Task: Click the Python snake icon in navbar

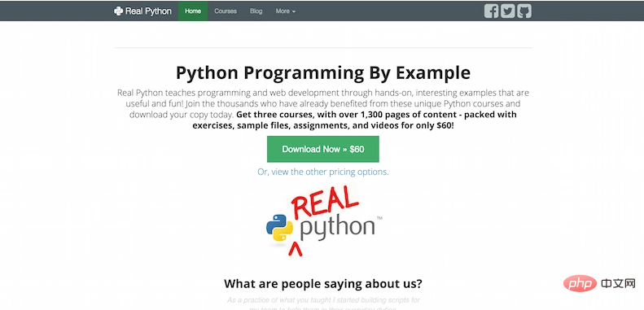Action: coord(118,11)
